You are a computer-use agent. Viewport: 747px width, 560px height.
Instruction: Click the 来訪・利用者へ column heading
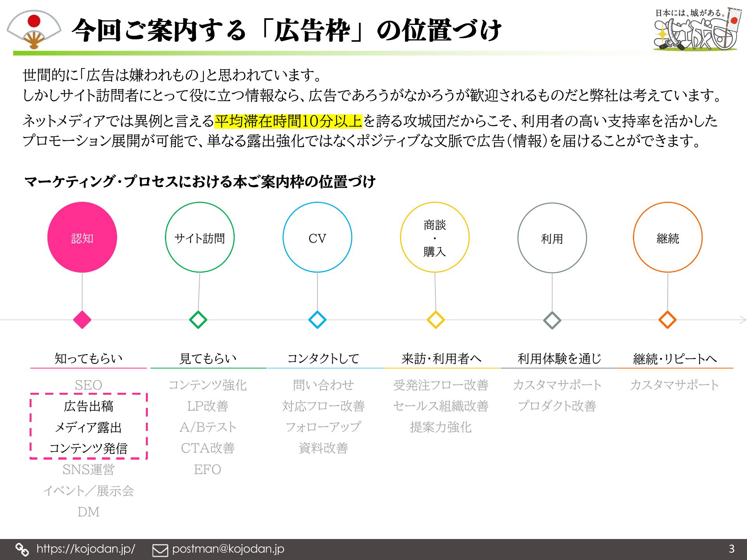click(x=441, y=358)
